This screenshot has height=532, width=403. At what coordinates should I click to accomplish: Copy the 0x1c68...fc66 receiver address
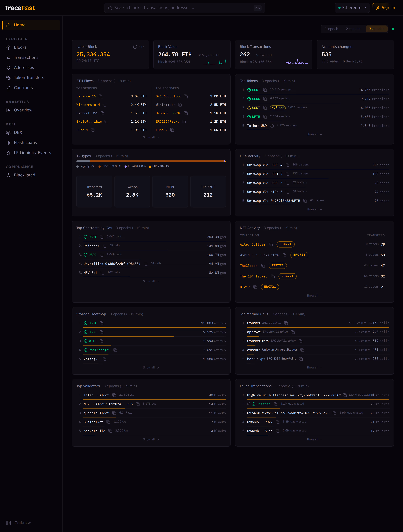(x=186, y=96)
